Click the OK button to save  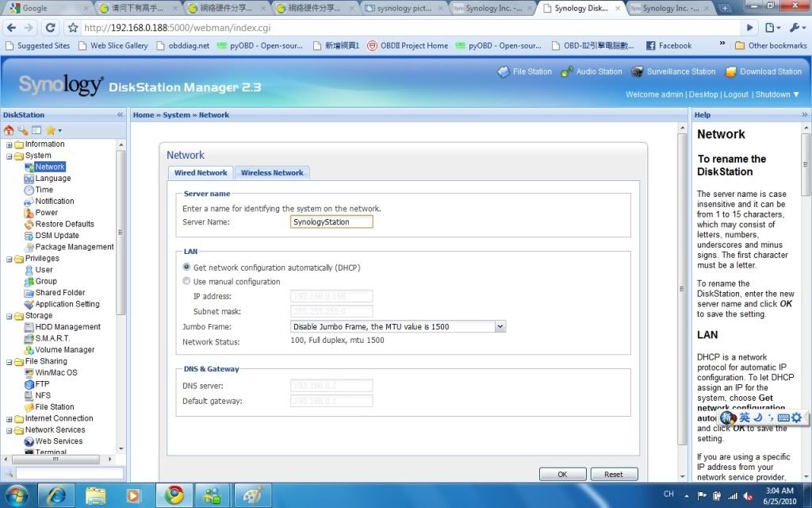[562, 475]
